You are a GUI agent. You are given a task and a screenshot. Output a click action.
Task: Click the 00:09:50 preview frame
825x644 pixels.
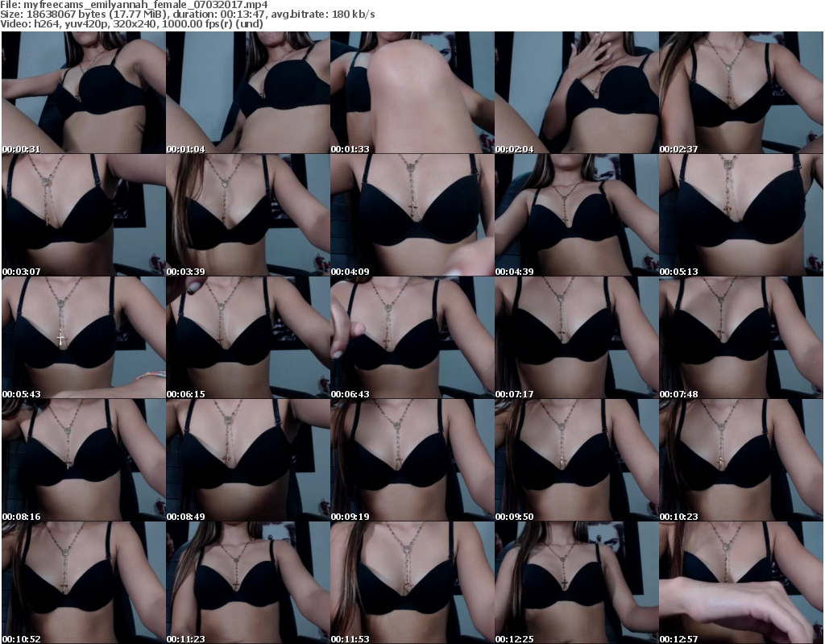577,460
